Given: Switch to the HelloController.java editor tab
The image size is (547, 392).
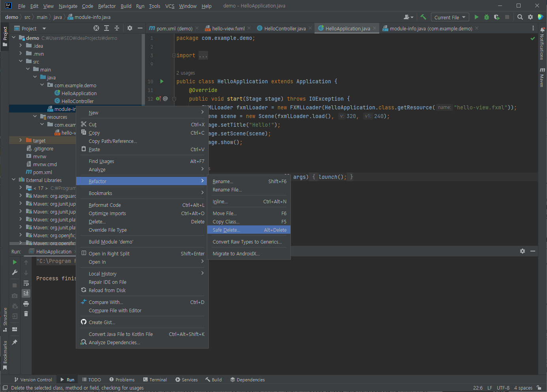Looking at the screenshot, I should (x=284, y=28).
